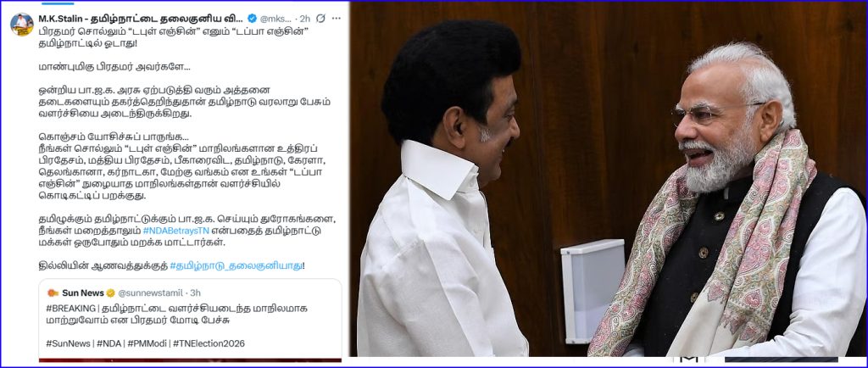Open the M.K.Stalin display name link
Screen dimensions: 868x368
pos(142,19)
